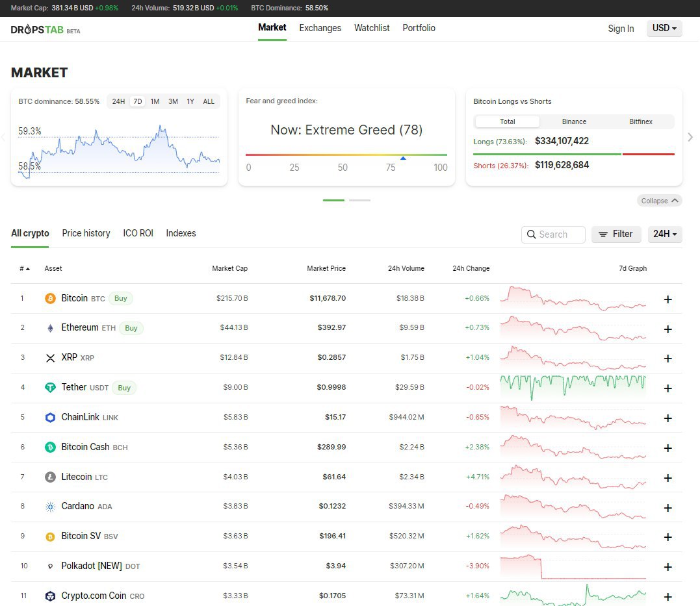The width and height of the screenshot is (700, 606).
Task: Click the Tether green logo icon
Action: (x=50, y=388)
